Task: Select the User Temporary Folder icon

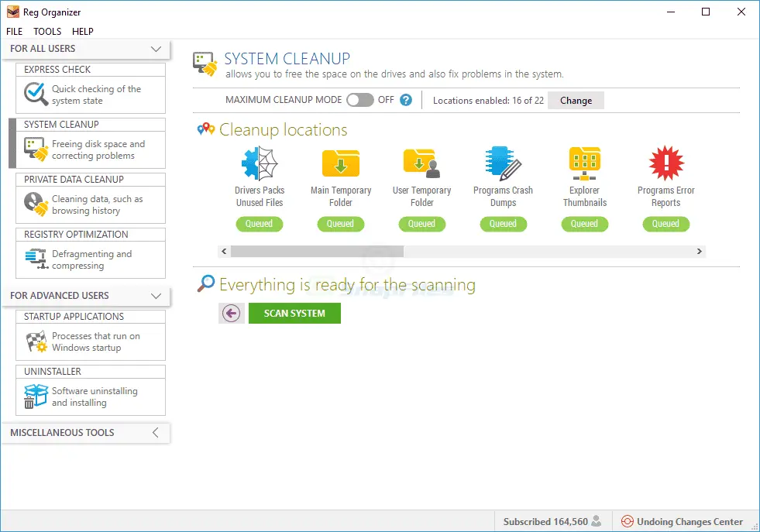Action: 421,163
